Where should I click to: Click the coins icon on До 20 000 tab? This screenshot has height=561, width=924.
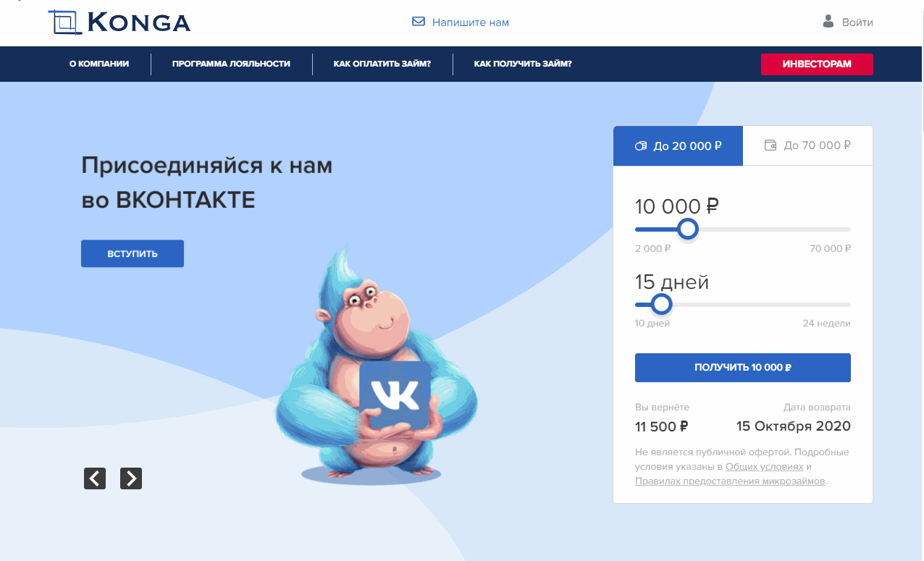pos(640,145)
